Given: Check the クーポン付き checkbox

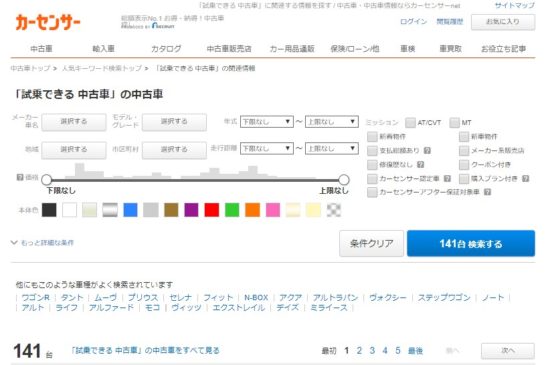Looking at the screenshot, I should coord(464,165).
